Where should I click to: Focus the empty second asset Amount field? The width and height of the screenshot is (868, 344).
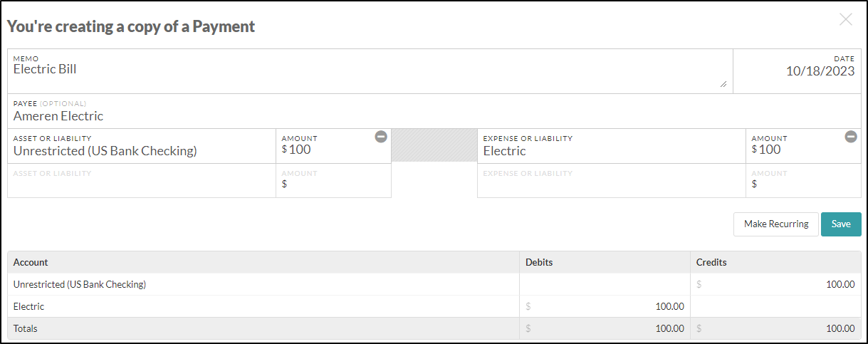(334, 180)
